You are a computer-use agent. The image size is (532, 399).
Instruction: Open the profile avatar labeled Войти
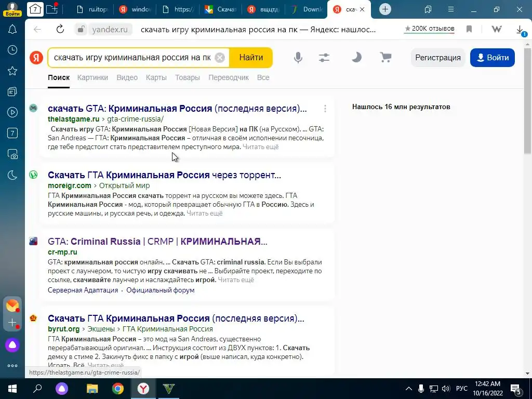tap(12, 9)
